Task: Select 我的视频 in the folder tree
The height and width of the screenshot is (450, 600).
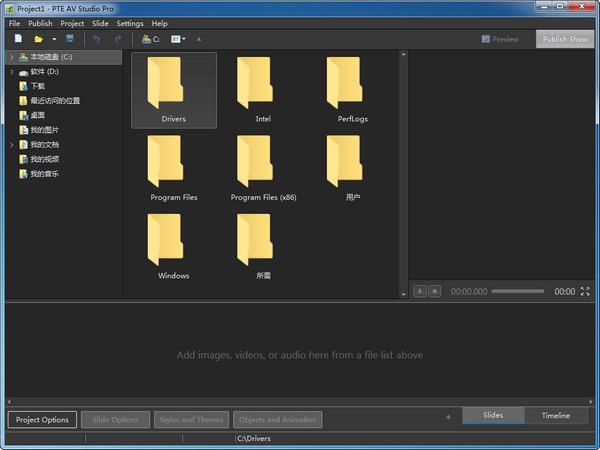Action: [x=44, y=159]
